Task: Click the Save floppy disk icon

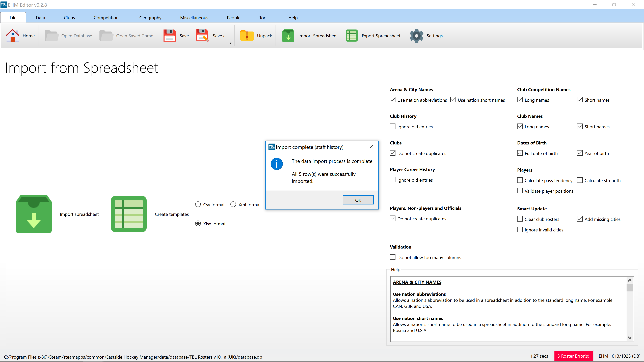Action: 170,36
